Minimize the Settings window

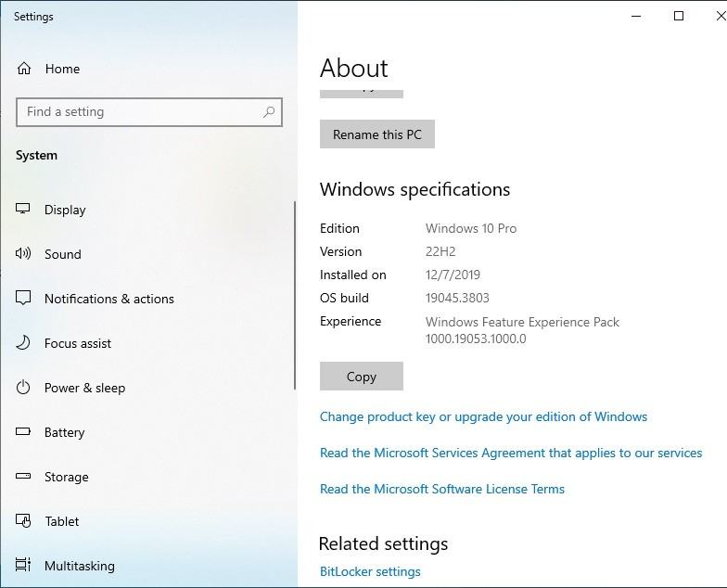(636, 17)
